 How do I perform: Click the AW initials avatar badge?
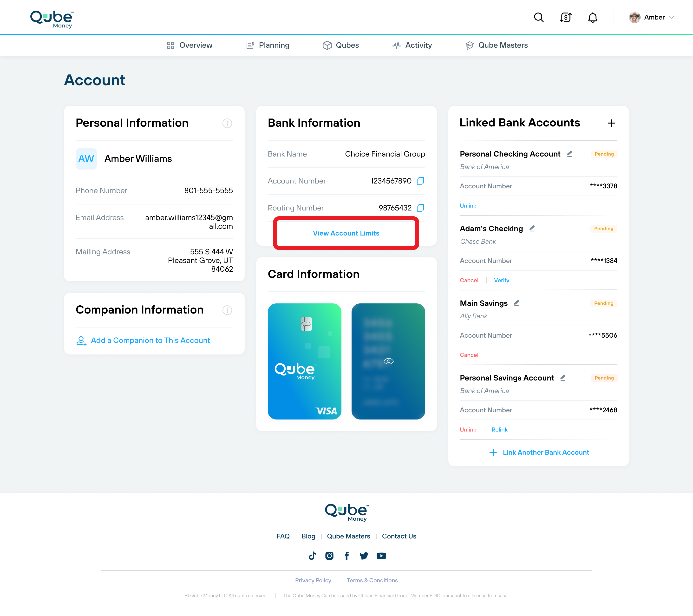(86, 159)
